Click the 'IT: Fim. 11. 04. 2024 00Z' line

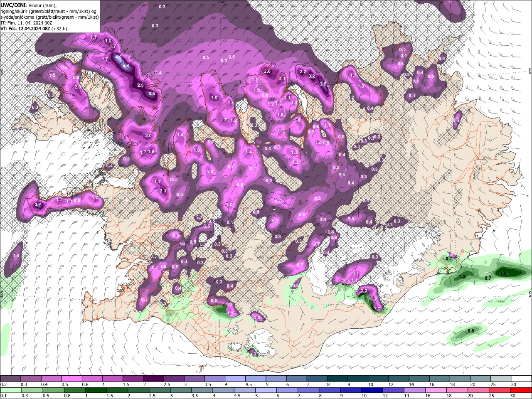pyautogui.click(x=26, y=23)
